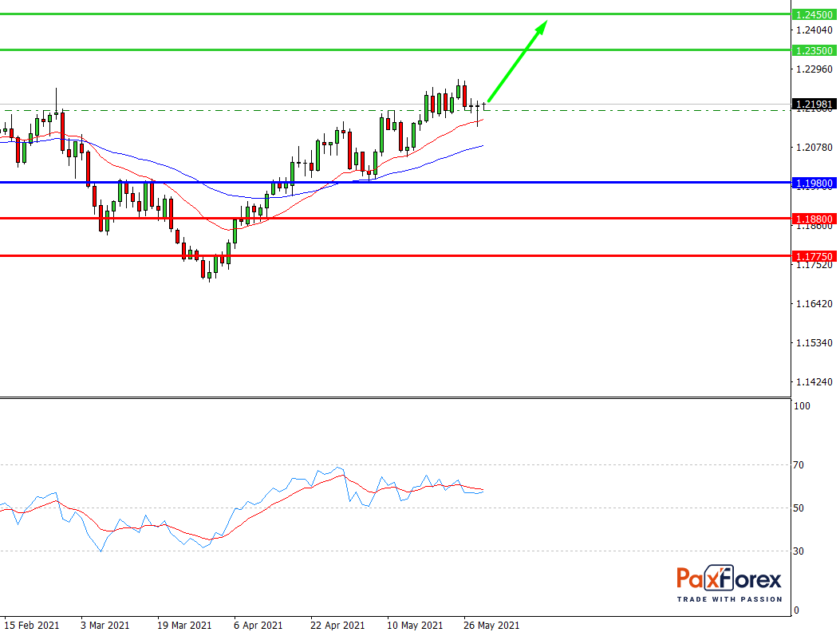Click the 1.15340 price axis value
The width and height of the screenshot is (840, 632).
(x=814, y=342)
